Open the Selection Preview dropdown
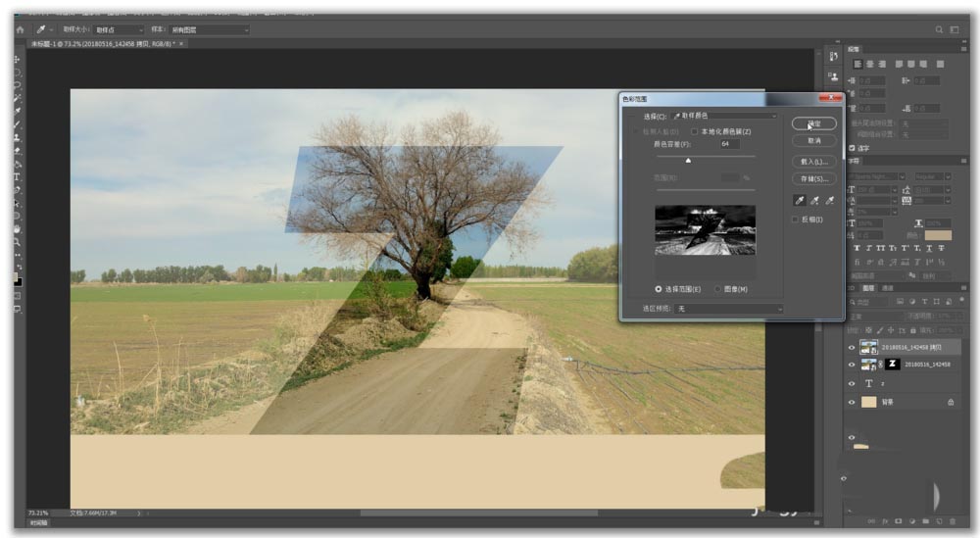980x538 pixels. pos(729,309)
